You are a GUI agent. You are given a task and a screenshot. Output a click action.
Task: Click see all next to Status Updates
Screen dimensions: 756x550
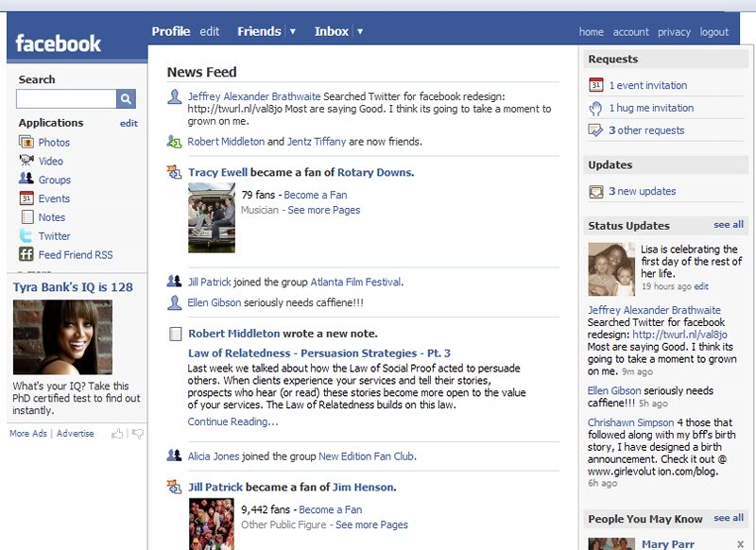[728, 225]
